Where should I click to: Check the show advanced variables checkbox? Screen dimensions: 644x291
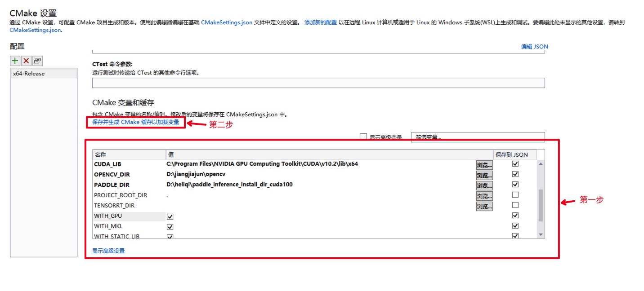coord(363,137)
